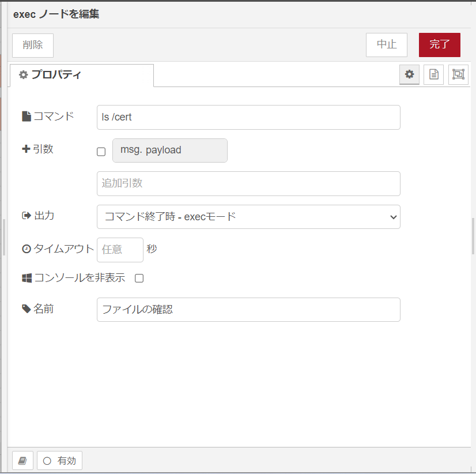
Task: Click the 名前 label
Action: (38, 309)
